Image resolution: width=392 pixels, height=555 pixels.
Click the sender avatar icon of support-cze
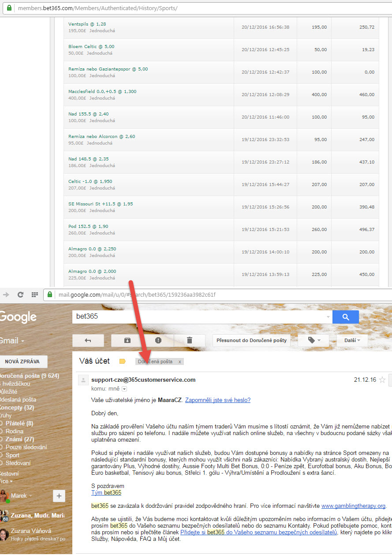pyautogui.click(x=83, y=380)
